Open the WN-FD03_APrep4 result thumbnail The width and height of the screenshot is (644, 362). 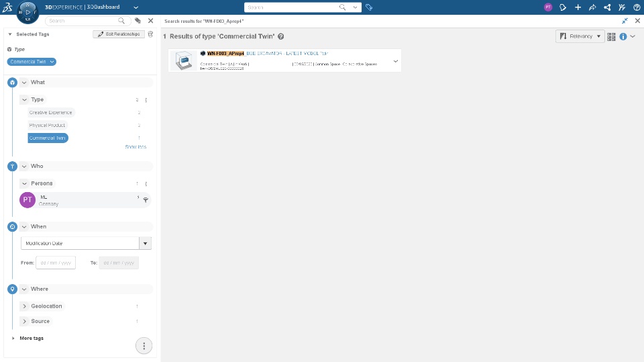[183, 60]
